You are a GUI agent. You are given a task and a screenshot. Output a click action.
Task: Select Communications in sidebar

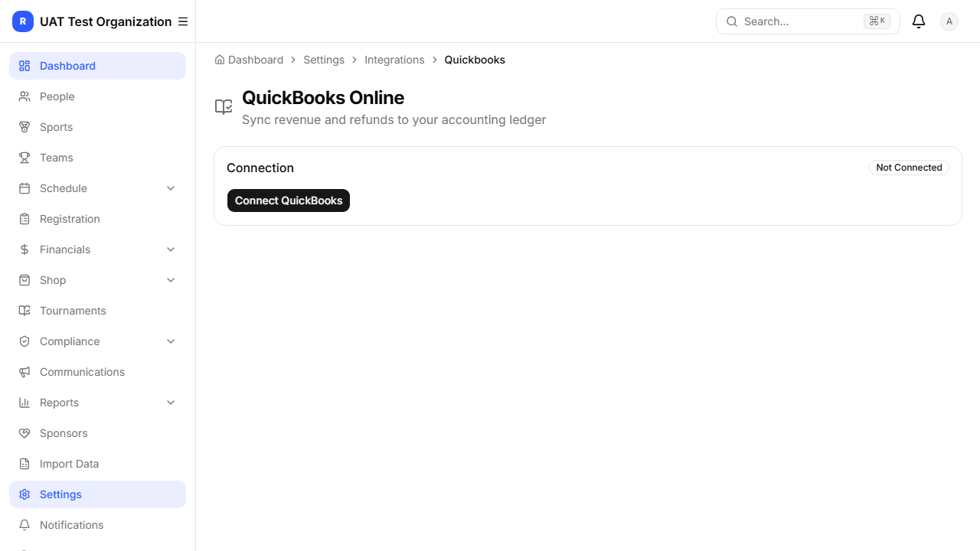coord(97,372)
